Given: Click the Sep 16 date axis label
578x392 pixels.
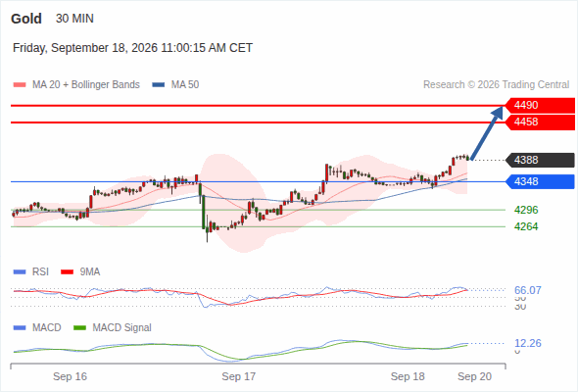Looking at the screenshot, I should pyautogui.click(x=70, y=376).
